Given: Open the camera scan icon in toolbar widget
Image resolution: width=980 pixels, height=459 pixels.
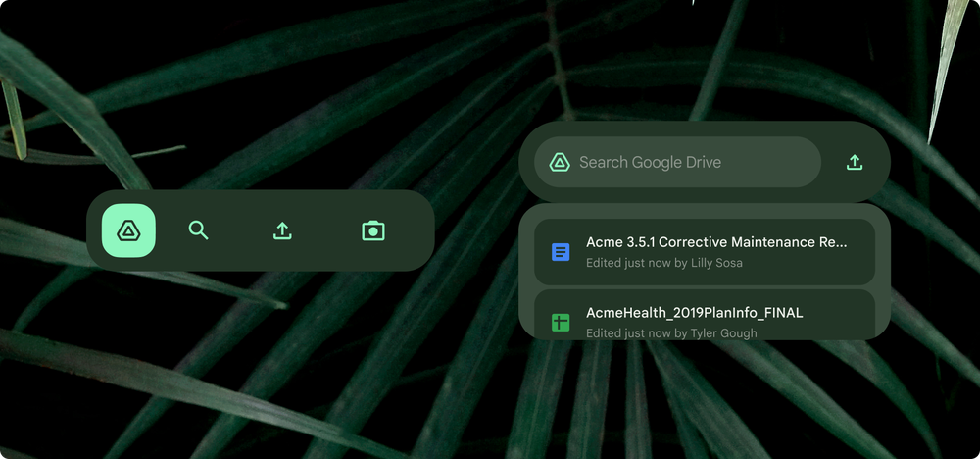Looking at the screenshot, I should (373, 230).
